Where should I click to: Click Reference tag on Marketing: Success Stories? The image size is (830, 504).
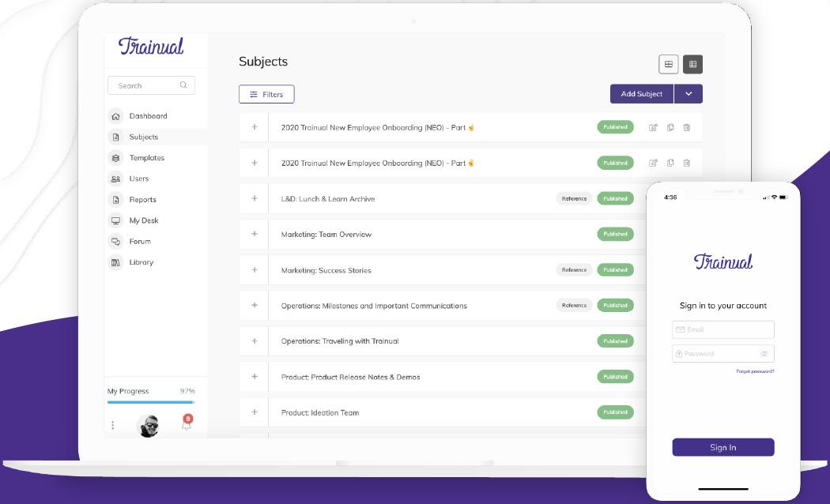(x=575, y=269)
